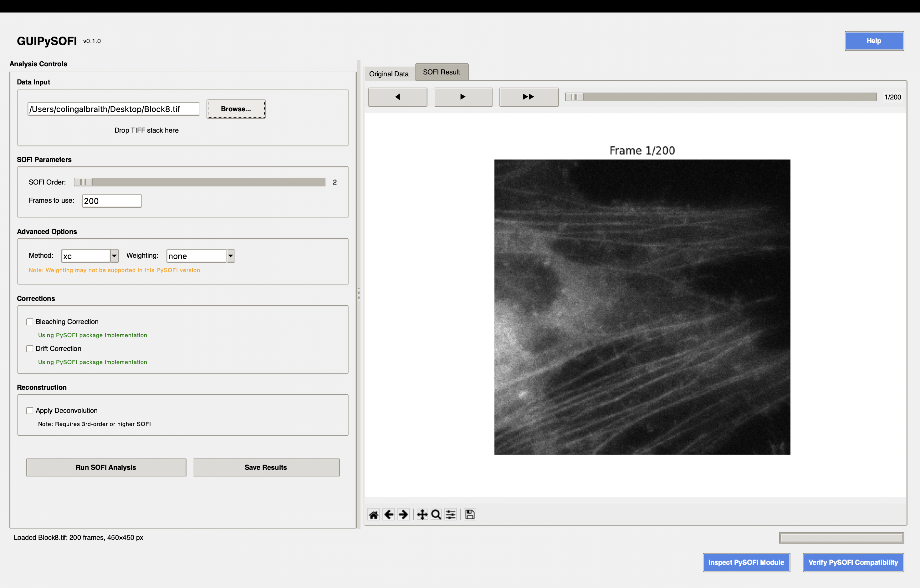920x588 pixels.
Task: Expand the Weighting dropdown set to none
Action: pyautogui.click(x=230, y=256)
